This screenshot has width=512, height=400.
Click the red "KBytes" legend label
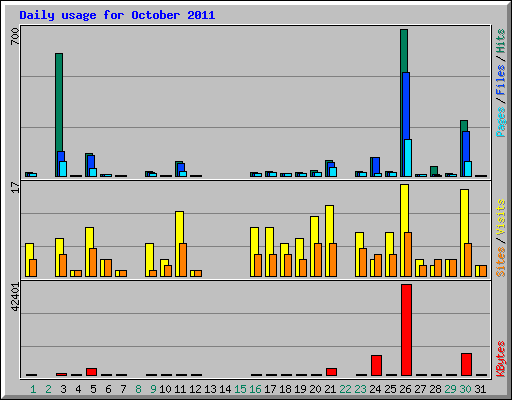click(501, 359)
